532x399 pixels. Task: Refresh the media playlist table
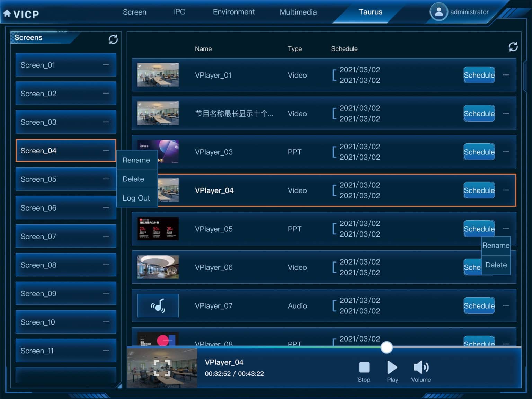[x=513, y=47]
